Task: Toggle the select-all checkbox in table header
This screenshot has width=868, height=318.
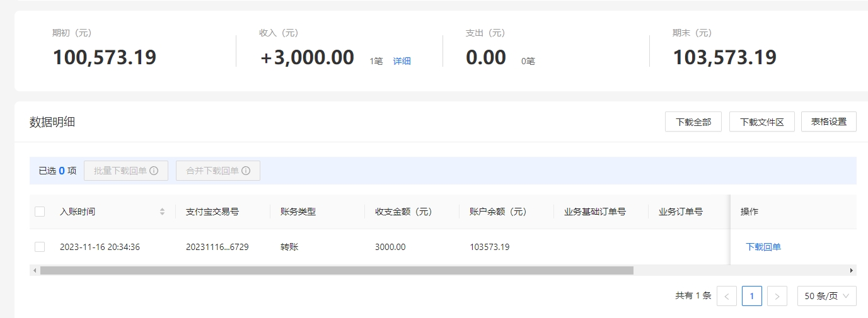Action: click(40, 212)
